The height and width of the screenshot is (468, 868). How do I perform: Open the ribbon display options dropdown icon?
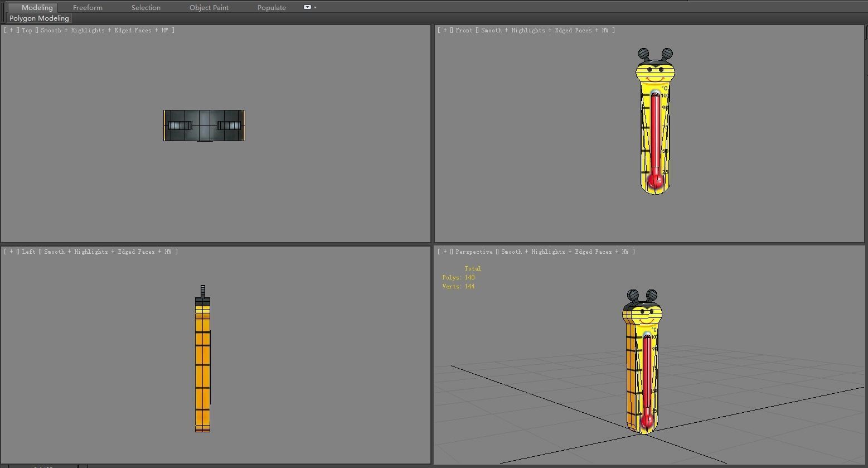pyautogui.click(x=310, y=7)
